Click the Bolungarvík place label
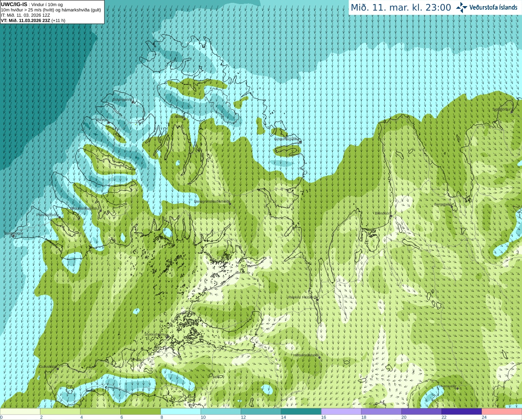The image size is (522, 420). [x=122, y=99]
